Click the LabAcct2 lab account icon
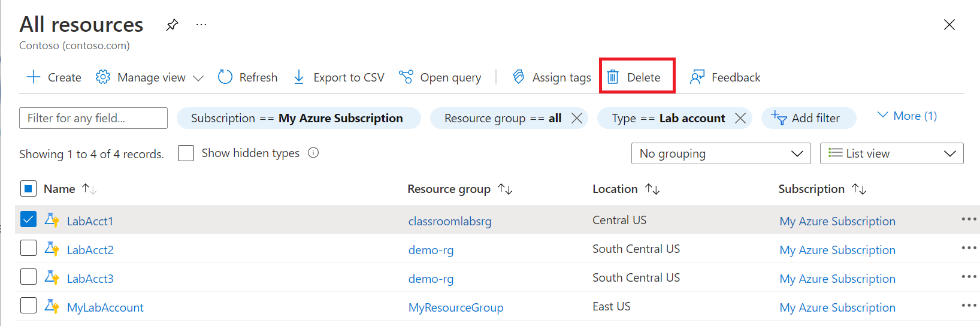980x326 pixels. [52, 249]
